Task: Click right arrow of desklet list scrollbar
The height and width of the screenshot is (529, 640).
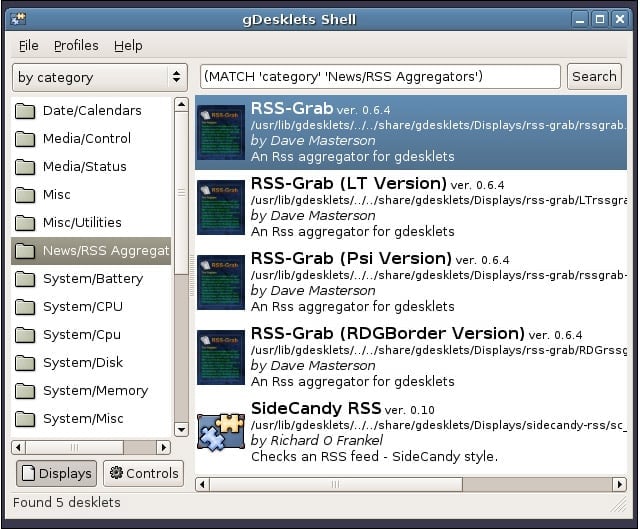Action: (620, 485)
